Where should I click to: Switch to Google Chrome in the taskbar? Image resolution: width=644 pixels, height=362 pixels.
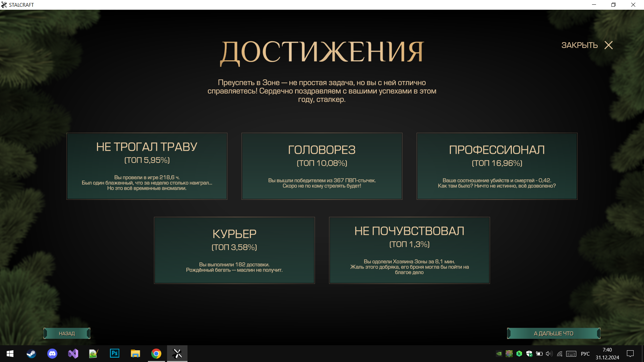(x=156, y=354)
